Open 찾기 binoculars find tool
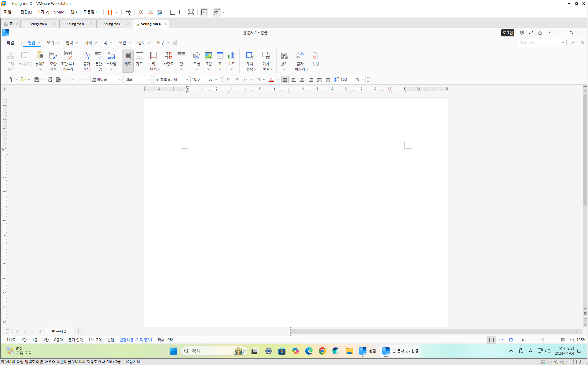Image resolution: width=588 pixels, height=365 pixels. tap(284, 56)
